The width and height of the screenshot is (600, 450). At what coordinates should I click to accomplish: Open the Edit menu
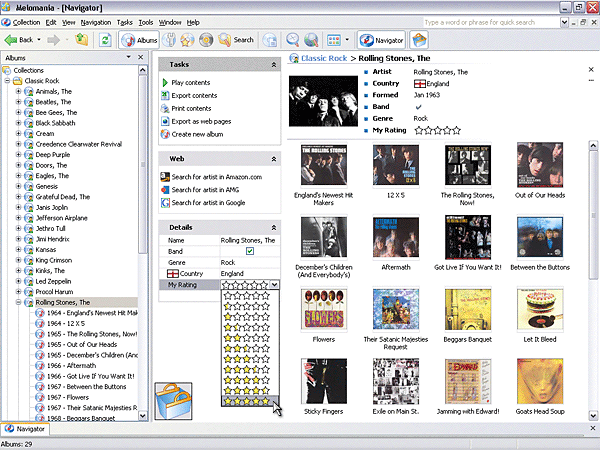tap(51, 23)
